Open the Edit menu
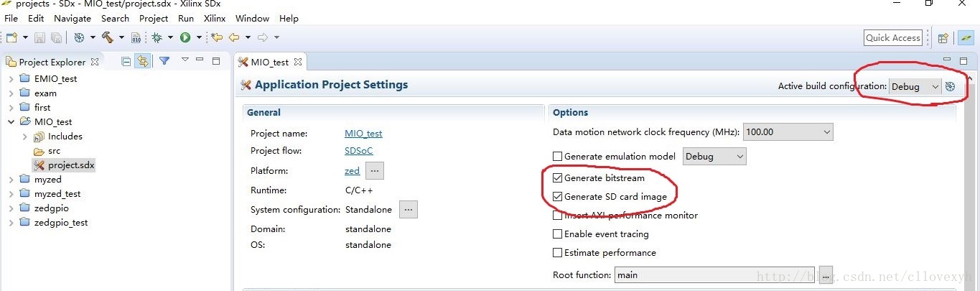980x291 pixels. [36, 18]
